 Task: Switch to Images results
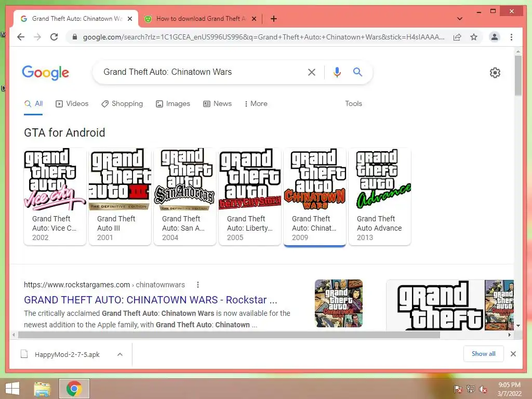click(x=172, y=104)
